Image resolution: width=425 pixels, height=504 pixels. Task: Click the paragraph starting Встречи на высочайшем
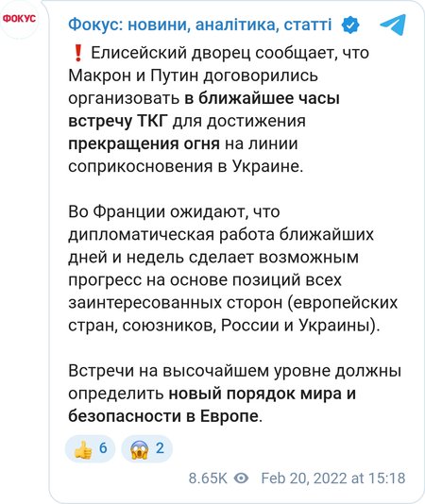click(x=235, y=394)
